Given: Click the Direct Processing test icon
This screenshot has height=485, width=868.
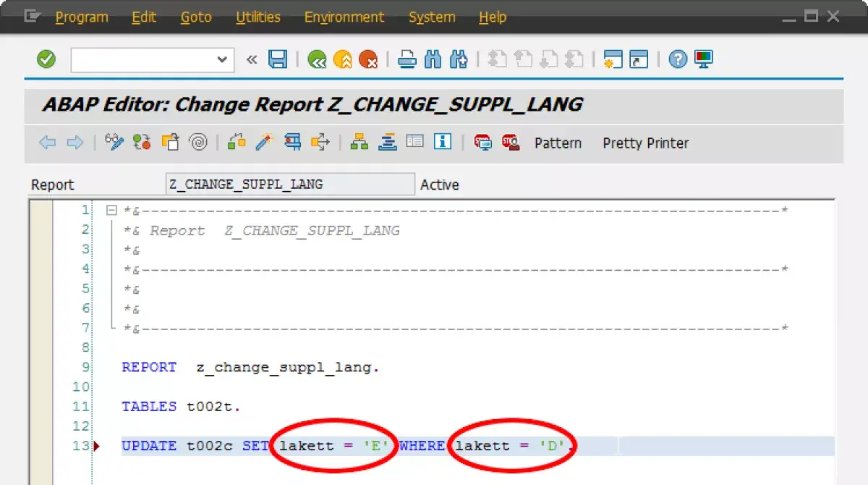Looking at the screenshot, I should pos(292,142).
